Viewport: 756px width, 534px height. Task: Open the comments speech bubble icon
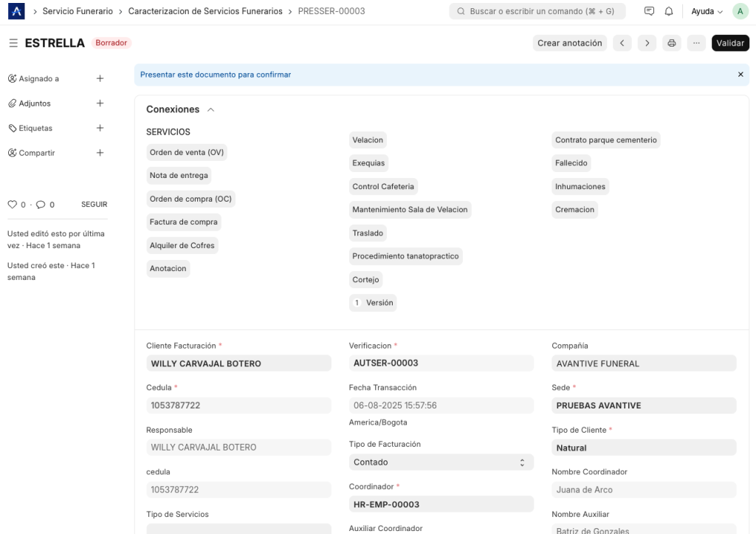[x=41, y=205]
